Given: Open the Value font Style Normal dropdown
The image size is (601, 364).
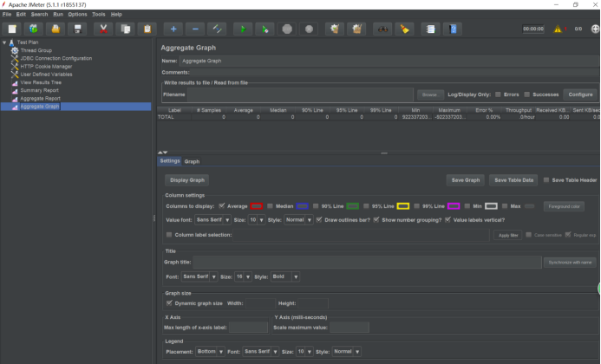Looking at the screenshot, I should pyautogui.click(x=298, y=220).
